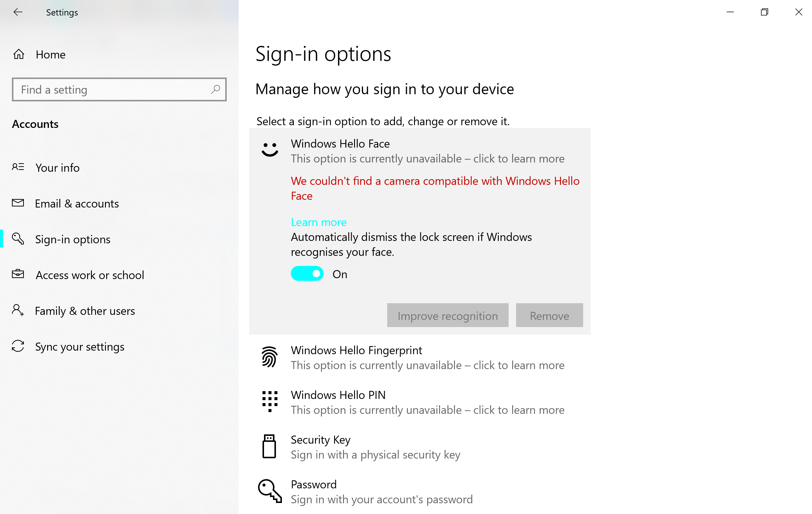Click the Windows Hello PIN keypad icon
Screen dimensions: 812x514
tap(270, 401)
